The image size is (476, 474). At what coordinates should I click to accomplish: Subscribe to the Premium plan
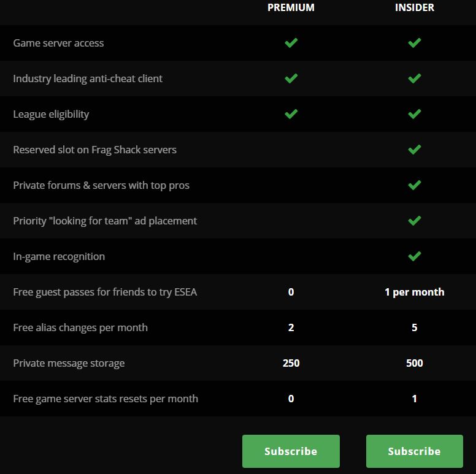[291, 451]
